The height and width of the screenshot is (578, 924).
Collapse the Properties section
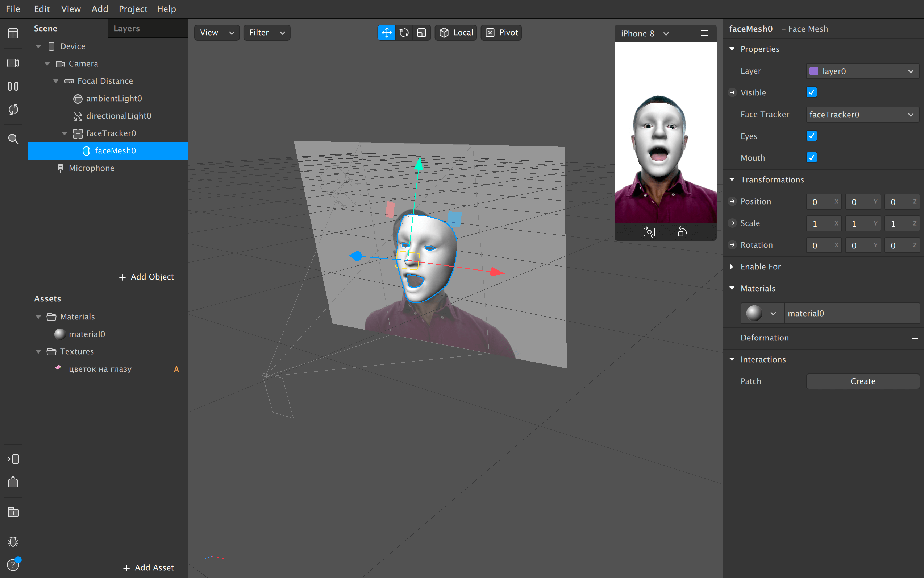(x=732, y=49)
